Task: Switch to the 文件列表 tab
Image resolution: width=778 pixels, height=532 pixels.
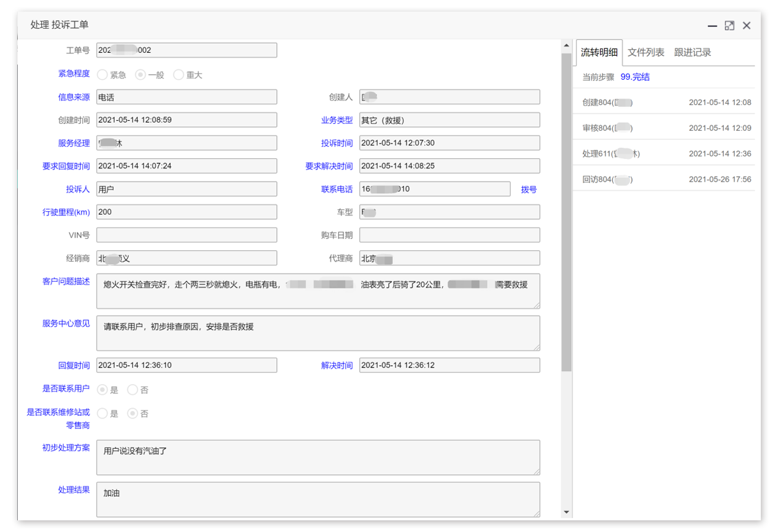Action: 645,53
